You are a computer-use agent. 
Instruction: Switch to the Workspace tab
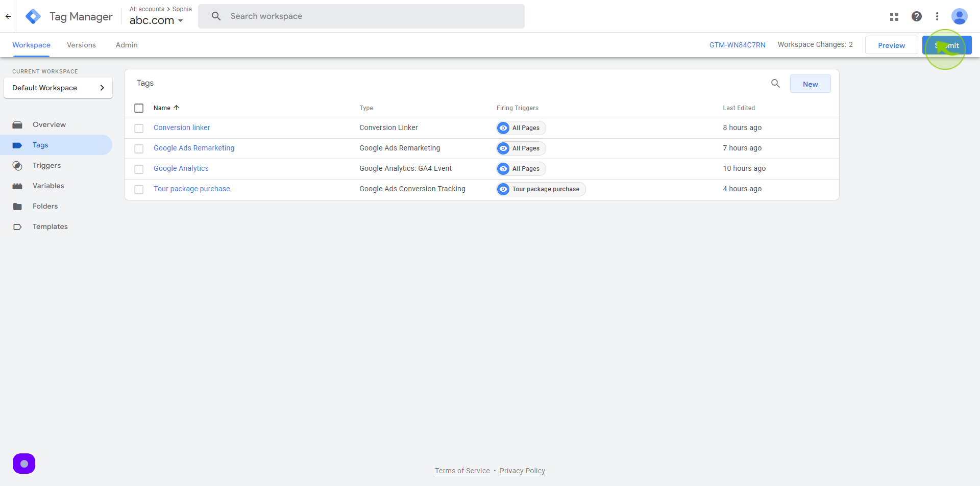tap(31, 45)
